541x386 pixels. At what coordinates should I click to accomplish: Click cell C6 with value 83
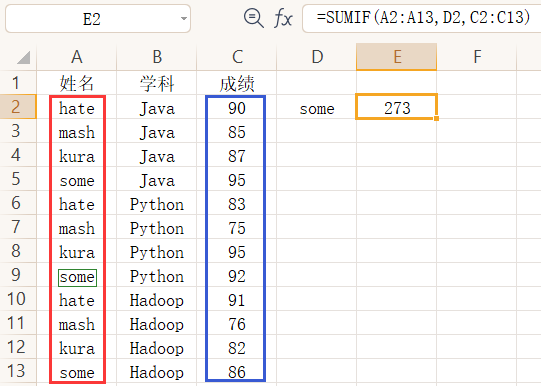237,204
